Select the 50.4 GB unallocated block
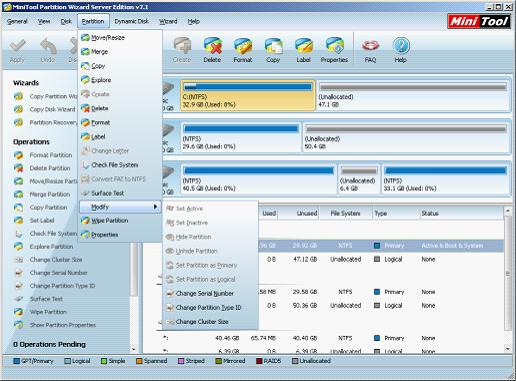 (x=406, y=137)
